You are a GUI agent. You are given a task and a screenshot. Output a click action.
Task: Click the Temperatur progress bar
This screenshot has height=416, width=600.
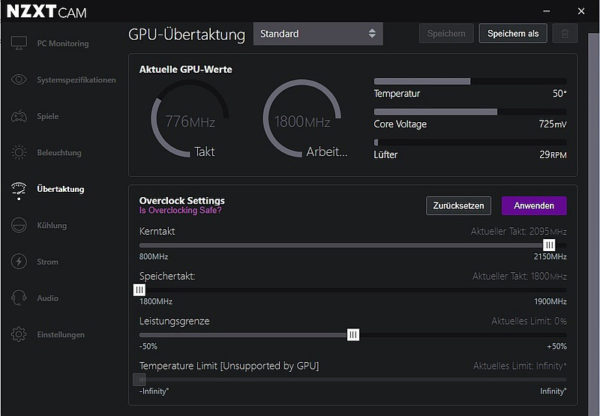(470, 81)
